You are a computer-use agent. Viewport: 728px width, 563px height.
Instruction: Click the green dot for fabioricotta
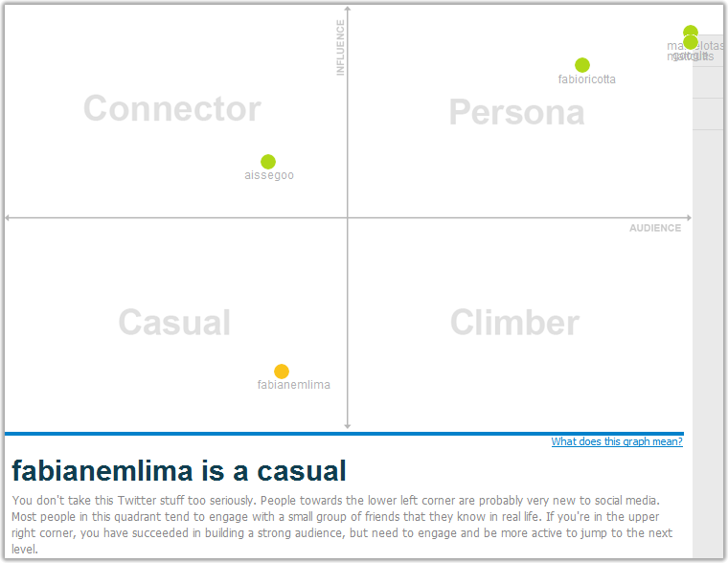(582, 65)
